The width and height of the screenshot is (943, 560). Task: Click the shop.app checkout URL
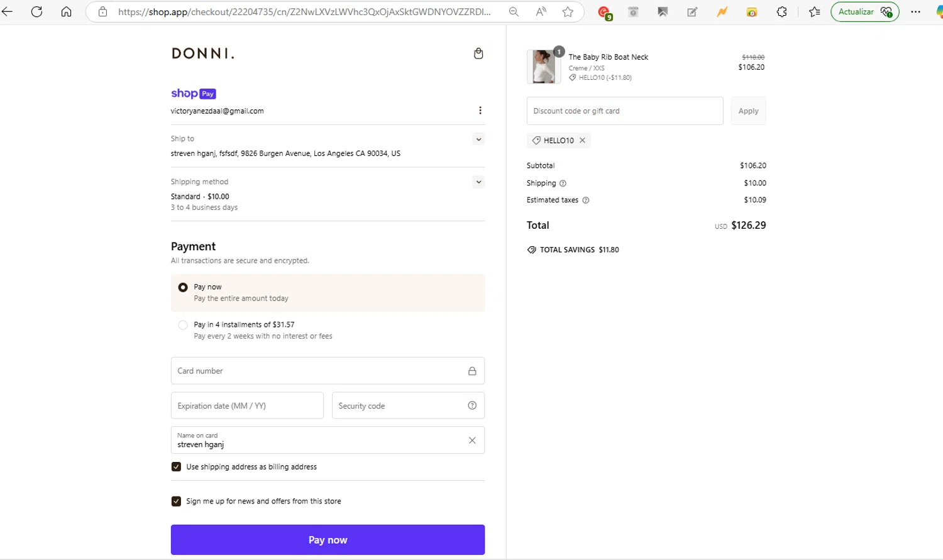304,12
